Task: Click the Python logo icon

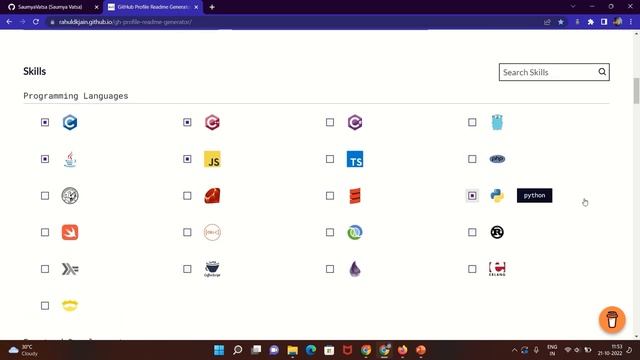Action: point(497,196)
